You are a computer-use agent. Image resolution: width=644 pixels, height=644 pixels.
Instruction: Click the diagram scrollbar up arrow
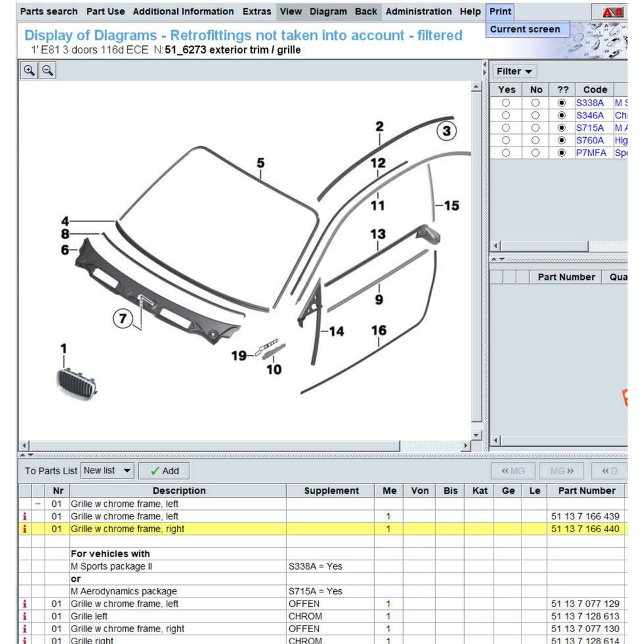(x=477, y=87)
